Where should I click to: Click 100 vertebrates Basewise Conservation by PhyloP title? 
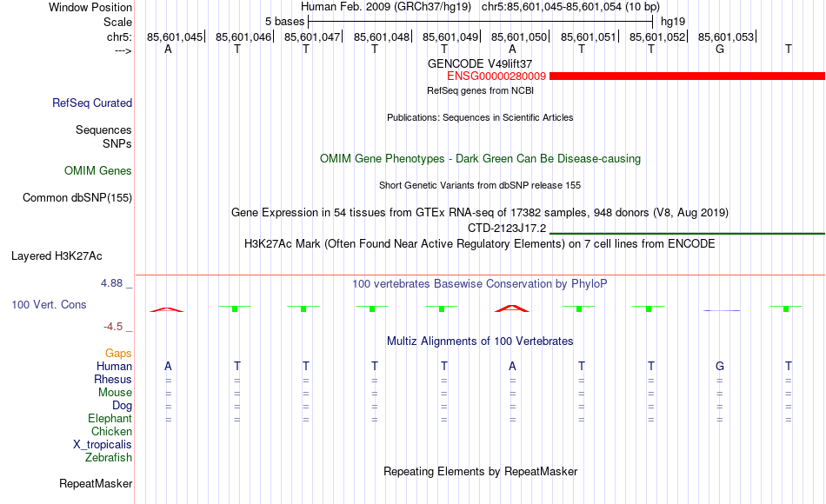coord(480,284)
